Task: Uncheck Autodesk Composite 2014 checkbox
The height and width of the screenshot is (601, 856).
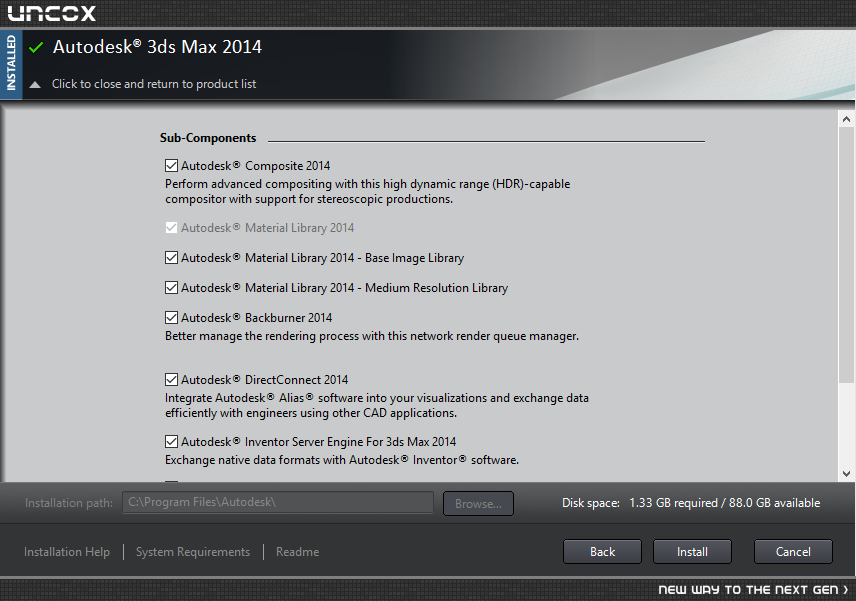Action: (x=171, y=165)
